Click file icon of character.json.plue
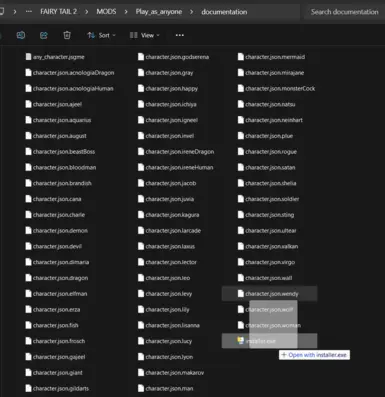The height and width of the screenshot is (397, 385). click(x=240, y=136)
